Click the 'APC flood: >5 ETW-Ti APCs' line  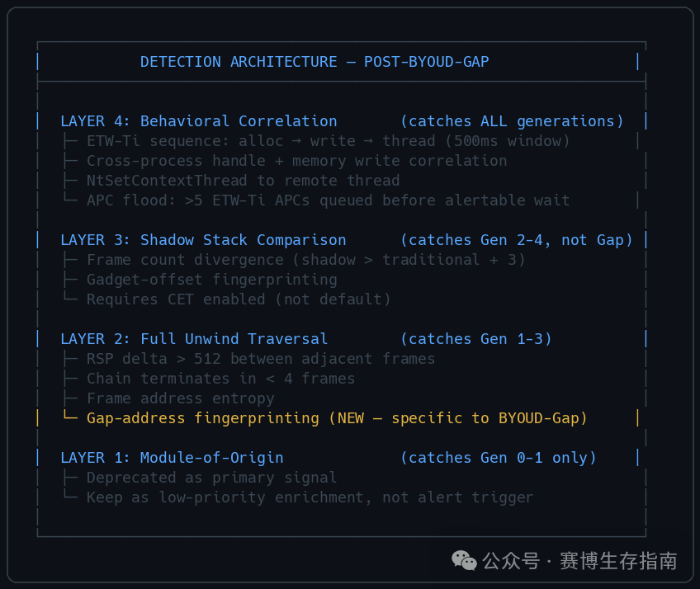329,200
